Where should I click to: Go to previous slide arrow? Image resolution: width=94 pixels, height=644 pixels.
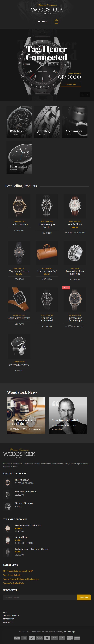click(82, 95)
